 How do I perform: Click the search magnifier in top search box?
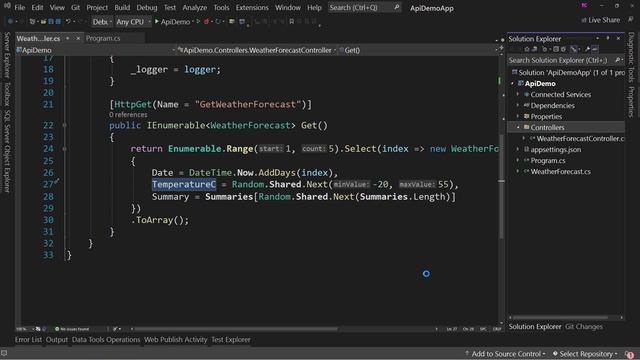(x=396, y=7)
